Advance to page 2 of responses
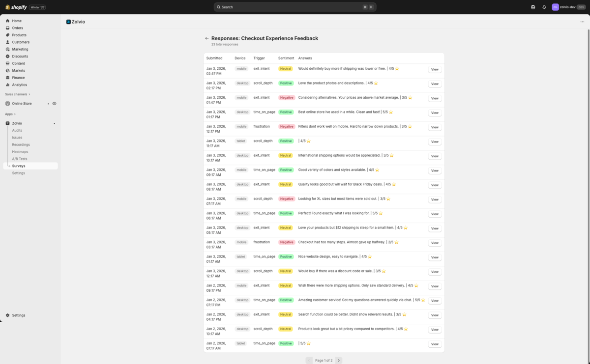The height and width of the screenshot is (364, 590). point(339,360)
